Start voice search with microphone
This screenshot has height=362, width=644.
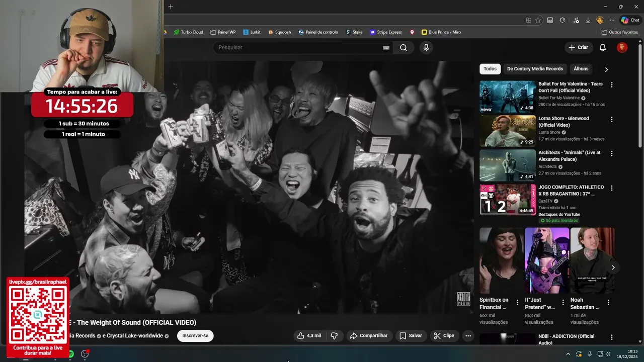pyautogui.click(x=426, y=48)
